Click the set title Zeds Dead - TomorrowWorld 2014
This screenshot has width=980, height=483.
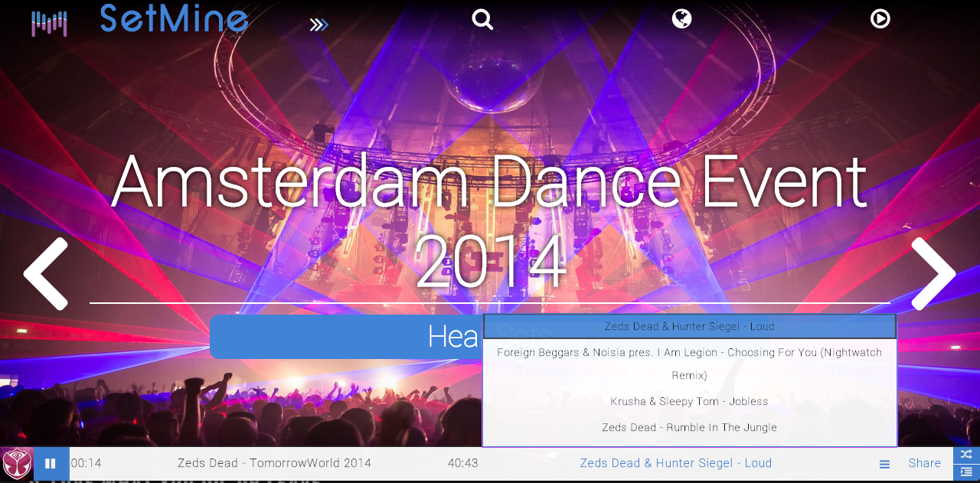[x=274, y=463]
